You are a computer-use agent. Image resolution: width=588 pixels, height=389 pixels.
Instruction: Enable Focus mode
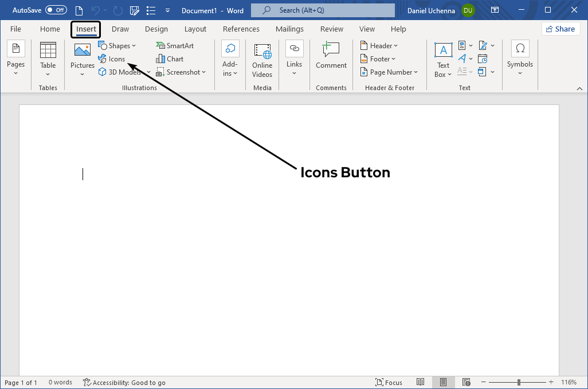click(x=389, y=382)
